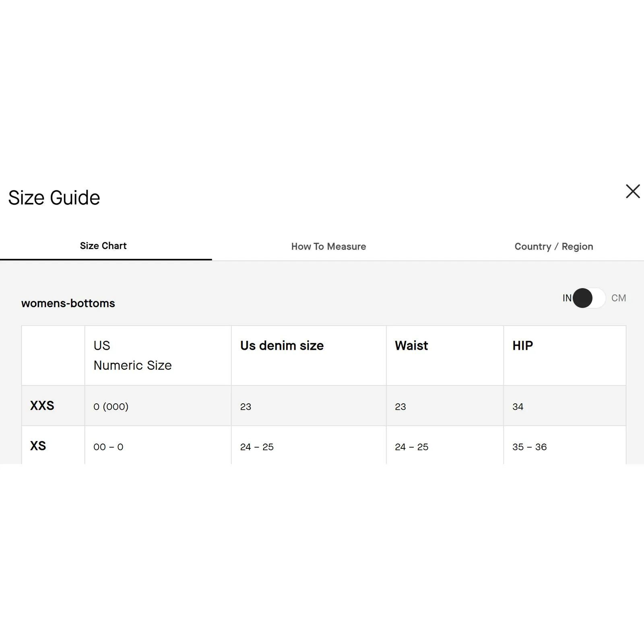
Task: Click the 0 (000) numeric size cell
Action: 111,407
